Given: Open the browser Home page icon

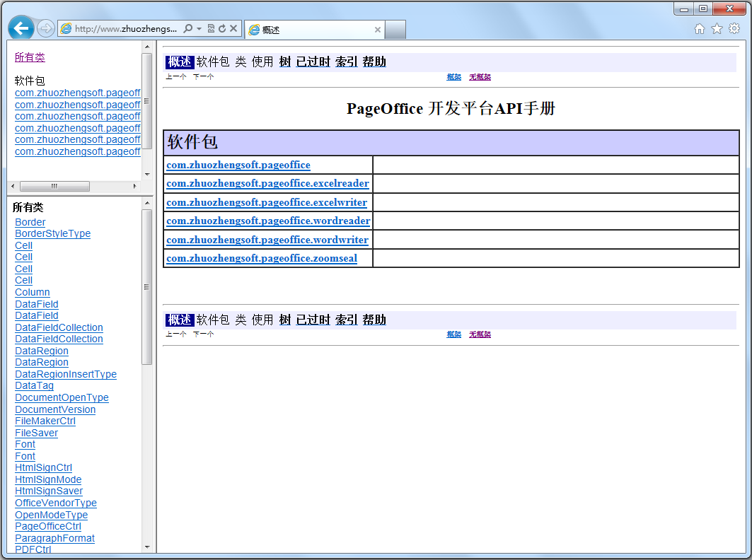Looking at the screenshot, I should (699, 28).
